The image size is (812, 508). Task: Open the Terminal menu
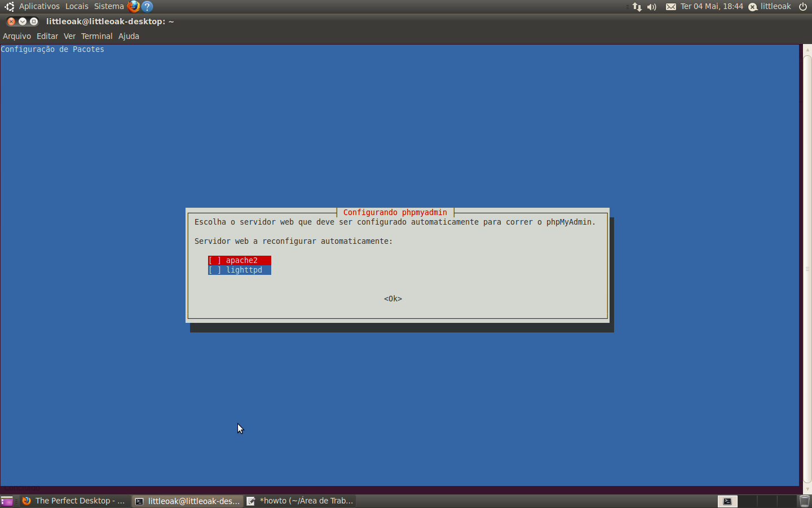click(97, 36)
